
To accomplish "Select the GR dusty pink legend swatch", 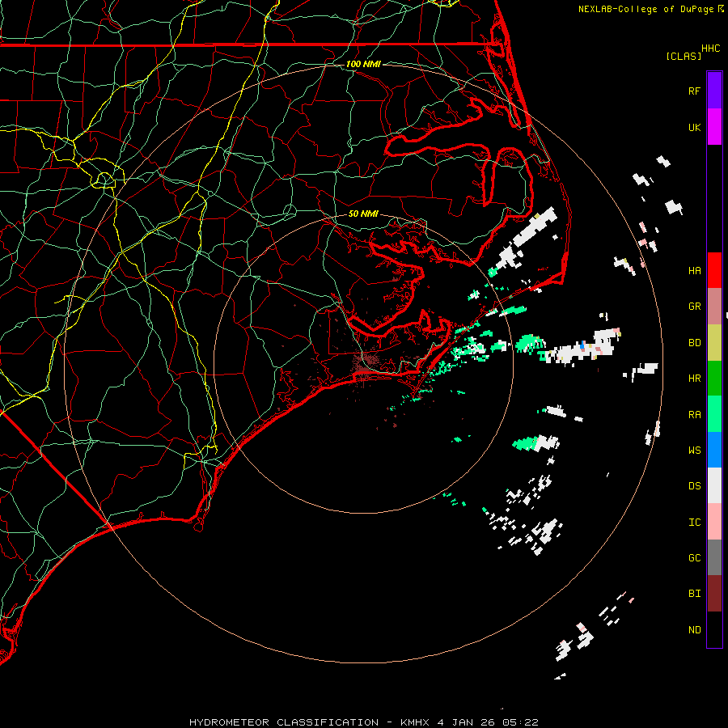I will (x=714, y=306).
